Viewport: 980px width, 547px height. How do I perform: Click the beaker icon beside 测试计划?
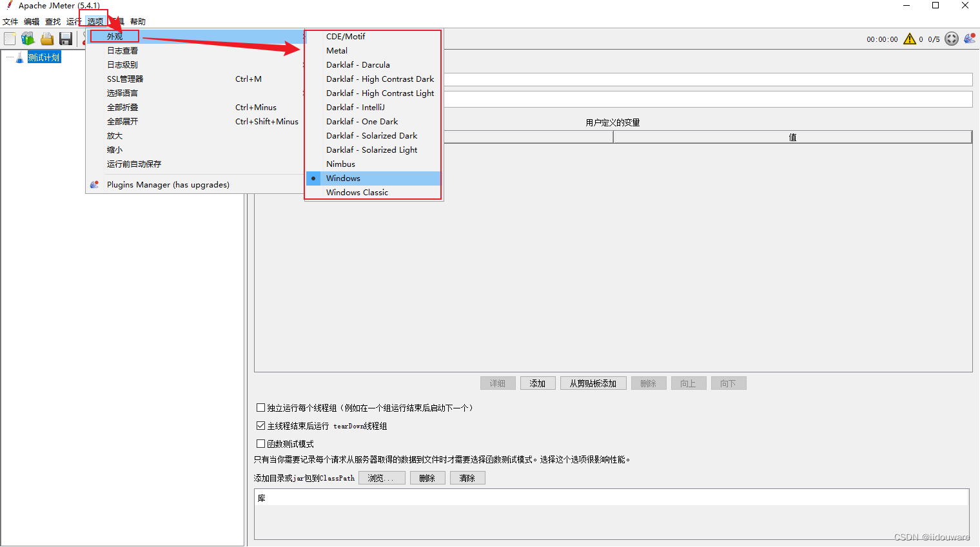19,57
